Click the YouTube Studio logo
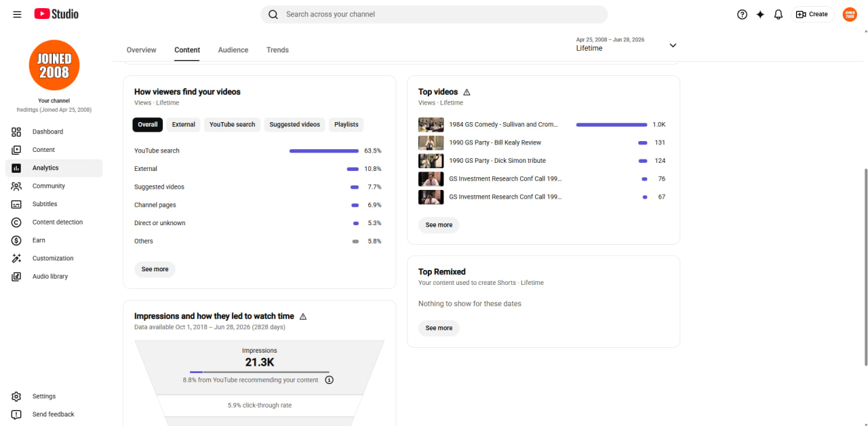868x426 pixels. (56, 14)
